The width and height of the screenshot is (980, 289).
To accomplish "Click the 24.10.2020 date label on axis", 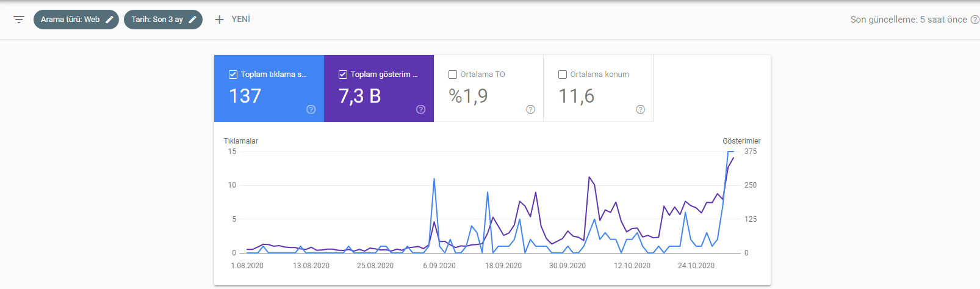I will tap(696, 266).
